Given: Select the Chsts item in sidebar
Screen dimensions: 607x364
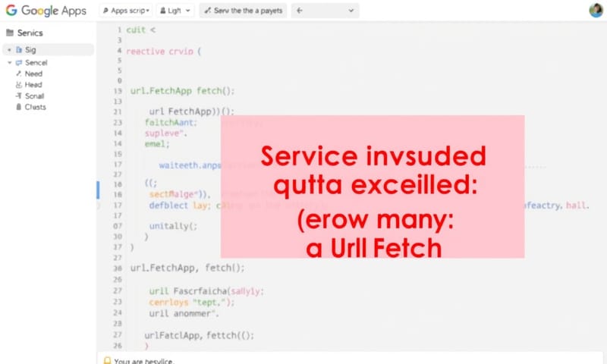Looking at the screenshot, I should [35, 107].
